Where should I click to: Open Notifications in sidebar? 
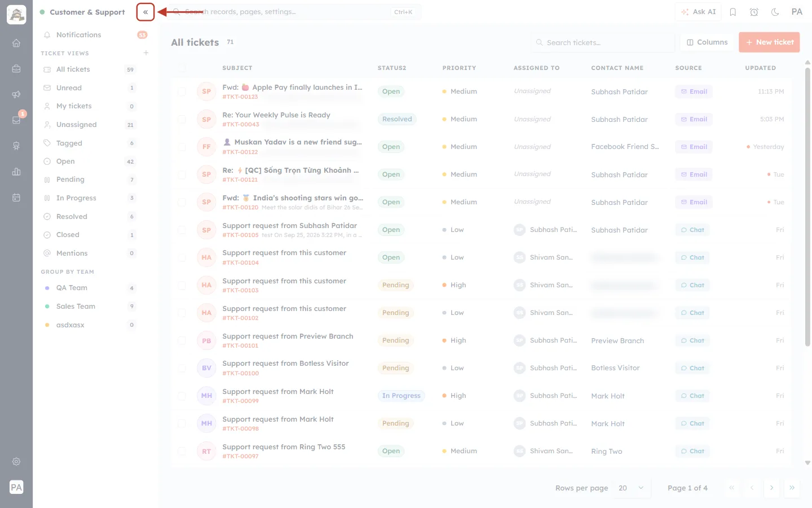click(x=94, y=35)
